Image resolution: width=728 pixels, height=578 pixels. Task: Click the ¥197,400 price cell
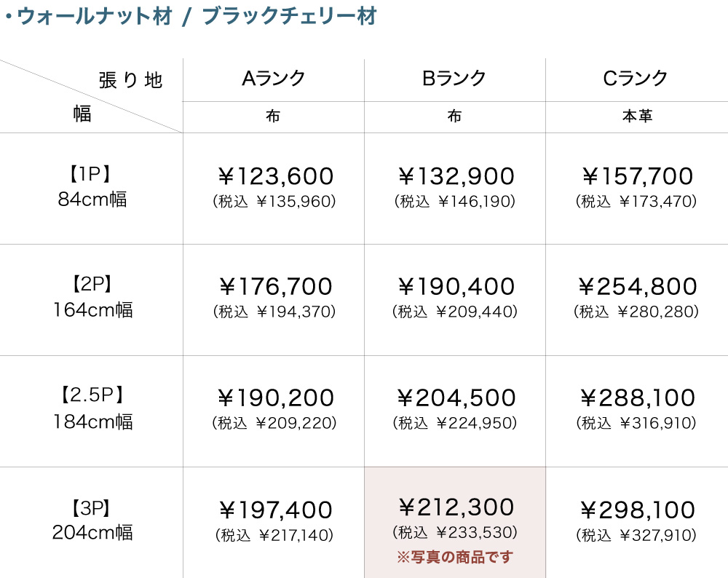click(x=274, y=520)
